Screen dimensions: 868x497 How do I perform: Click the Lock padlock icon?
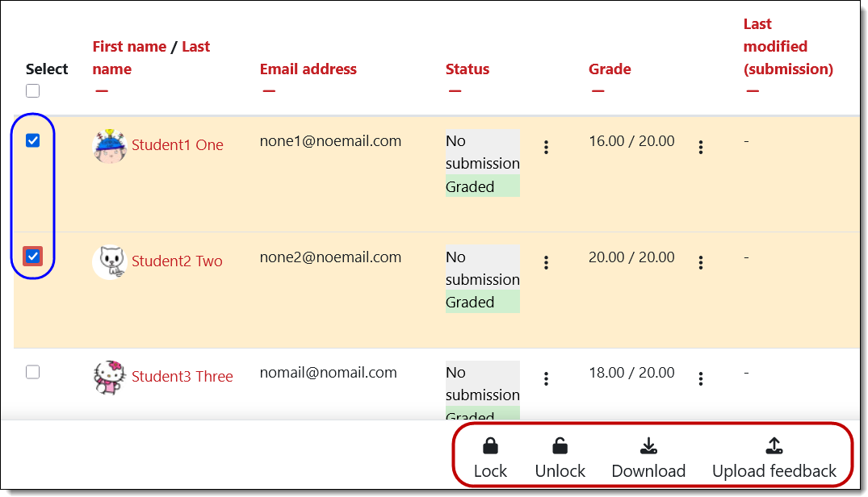tap(489, 446)
